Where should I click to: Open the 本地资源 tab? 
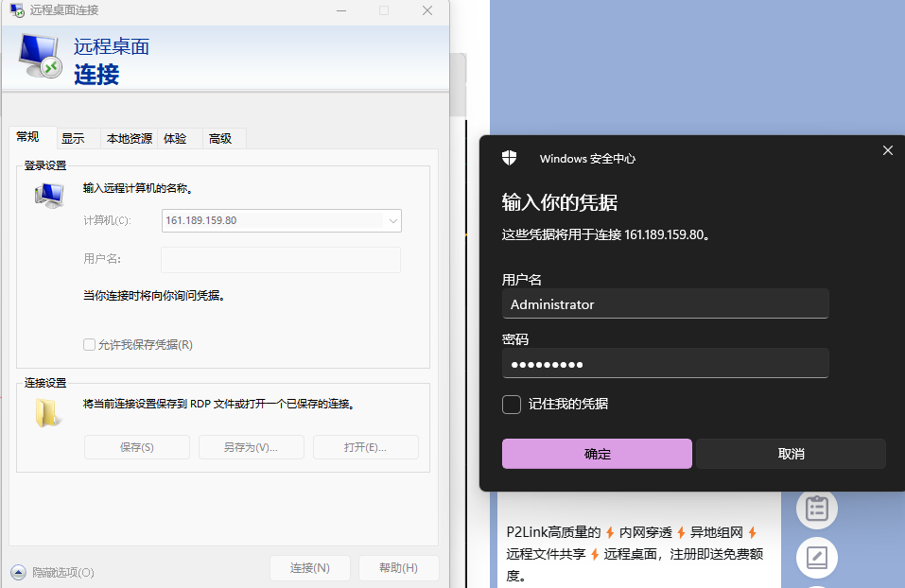[x=129, y=138]
